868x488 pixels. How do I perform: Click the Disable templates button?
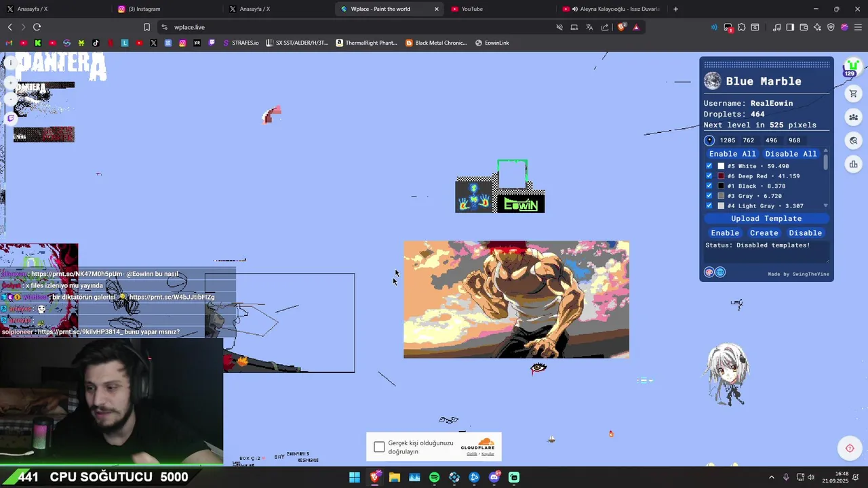tap(805, 232)
